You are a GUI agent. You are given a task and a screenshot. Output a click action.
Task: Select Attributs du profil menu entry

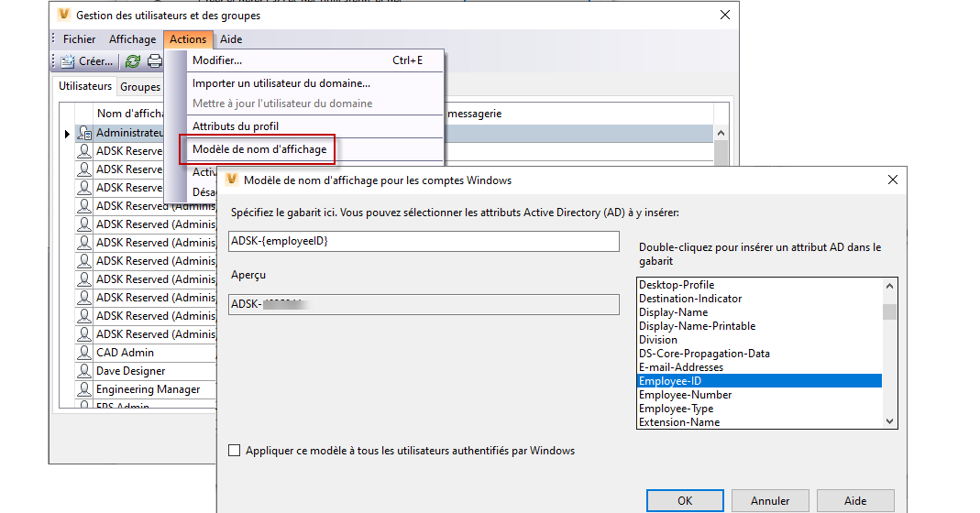[315, 126]
